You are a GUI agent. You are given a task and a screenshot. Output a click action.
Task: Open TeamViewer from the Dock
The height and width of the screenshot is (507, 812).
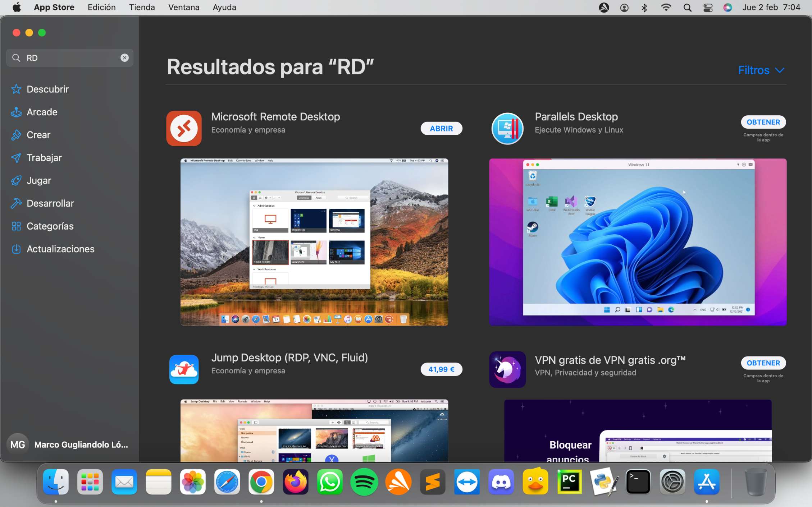(467, 482)
